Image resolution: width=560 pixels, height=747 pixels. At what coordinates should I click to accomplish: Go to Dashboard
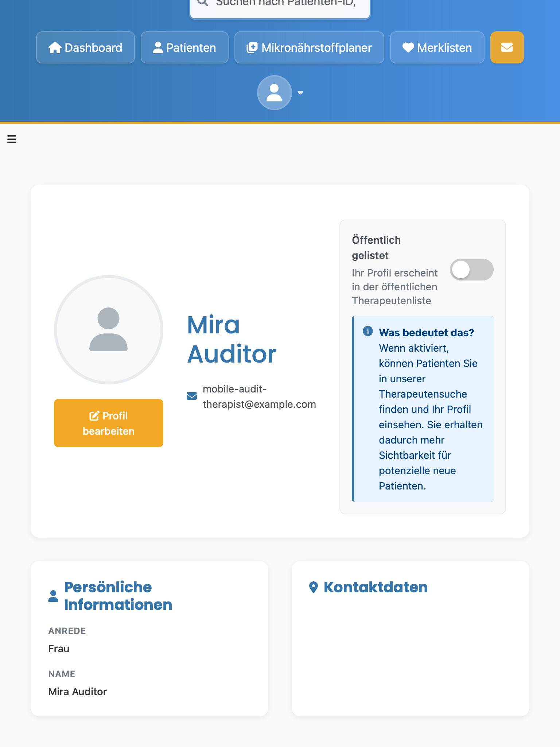tap(85, 47)
